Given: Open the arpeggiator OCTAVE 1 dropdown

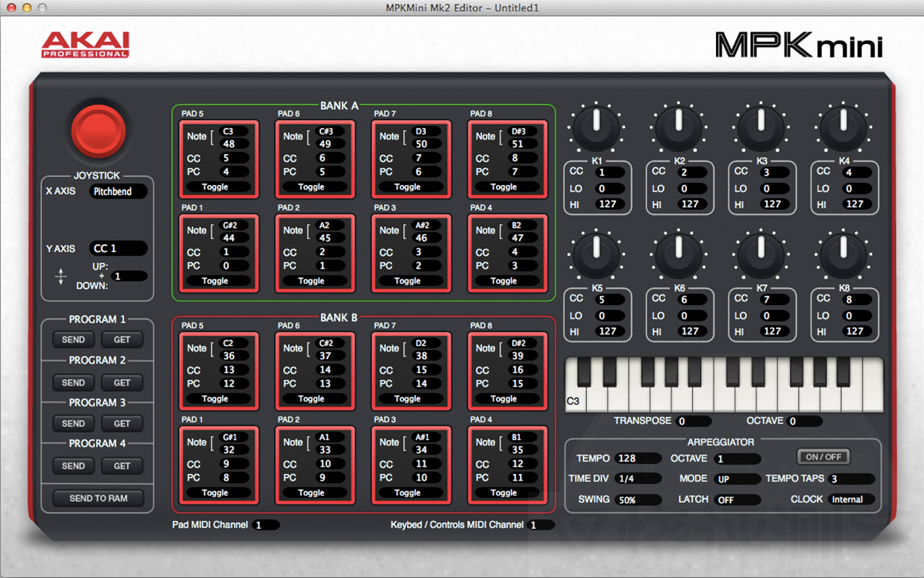Looking at the screenshot, I should [737, 459].
